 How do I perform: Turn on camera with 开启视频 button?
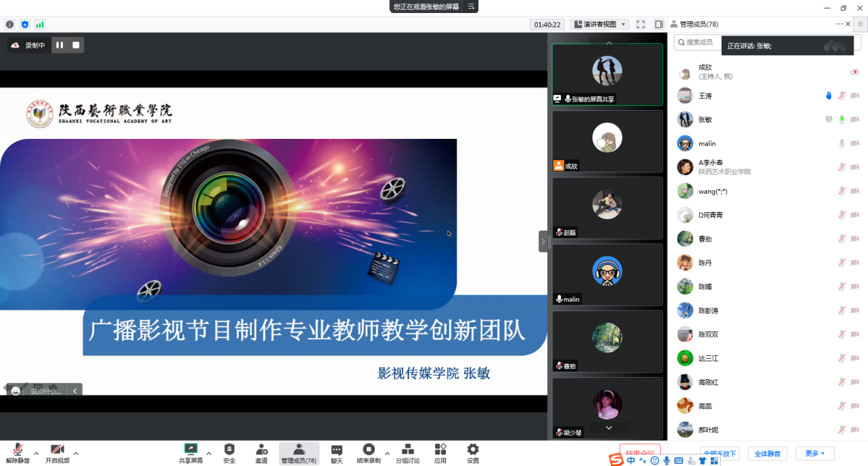(x=57, y=450)
